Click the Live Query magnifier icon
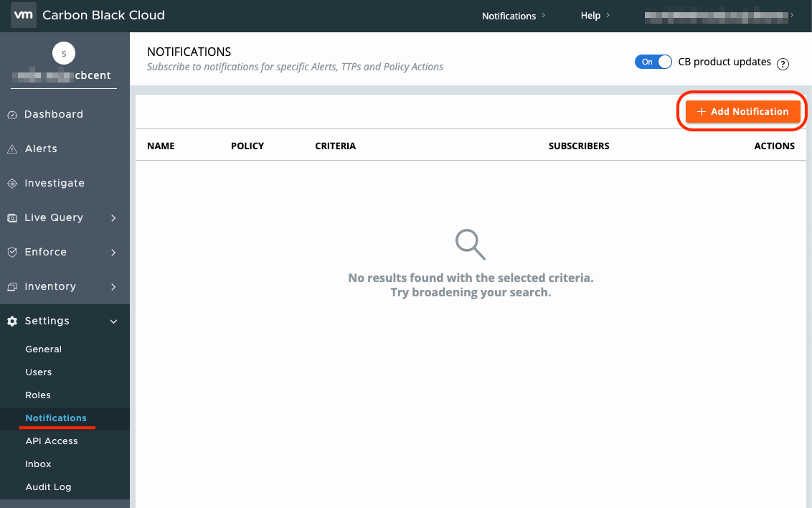812x508 pixels. 12,218
